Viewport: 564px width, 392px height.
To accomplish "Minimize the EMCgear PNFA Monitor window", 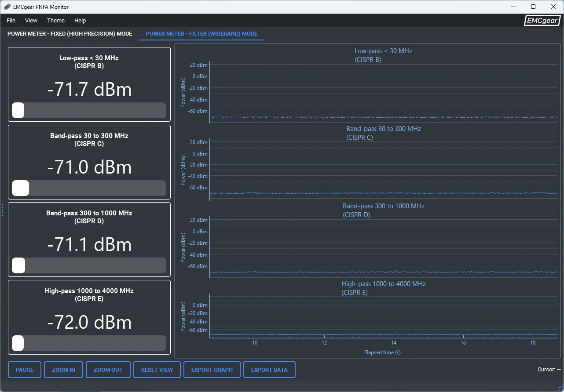I will pos(513,7).
